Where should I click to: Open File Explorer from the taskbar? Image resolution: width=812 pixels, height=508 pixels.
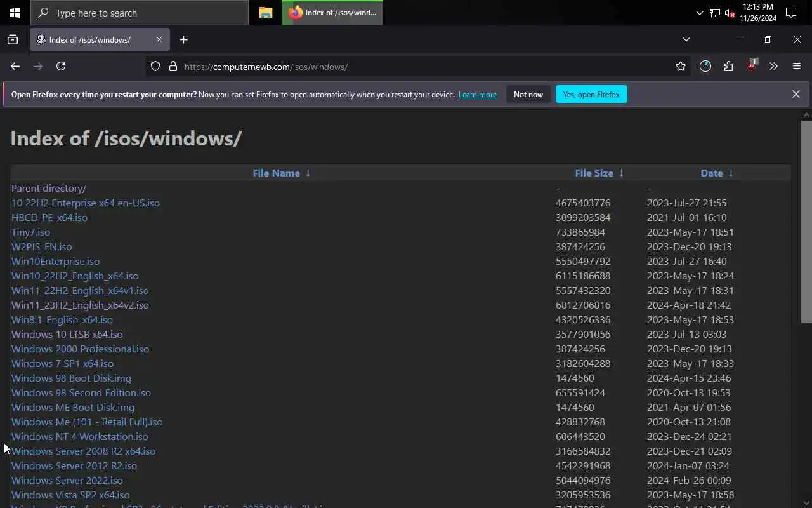click(x=266, y=13)
